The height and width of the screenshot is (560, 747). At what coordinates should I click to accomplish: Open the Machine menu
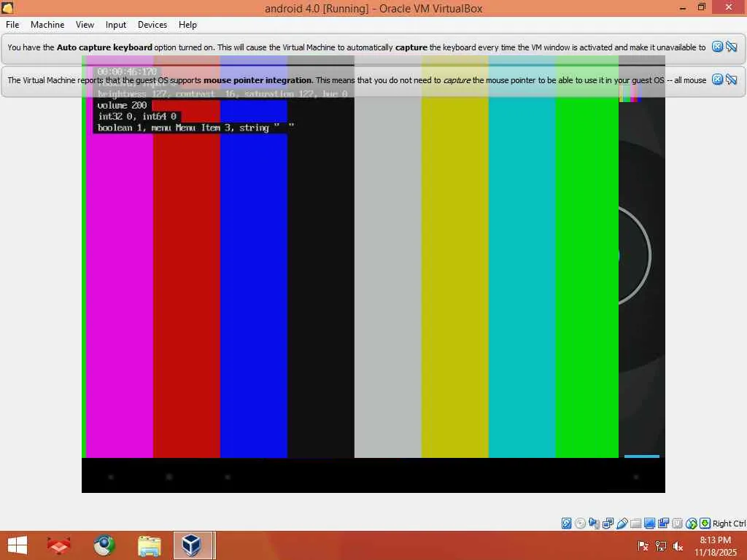(x=47, y=25)
